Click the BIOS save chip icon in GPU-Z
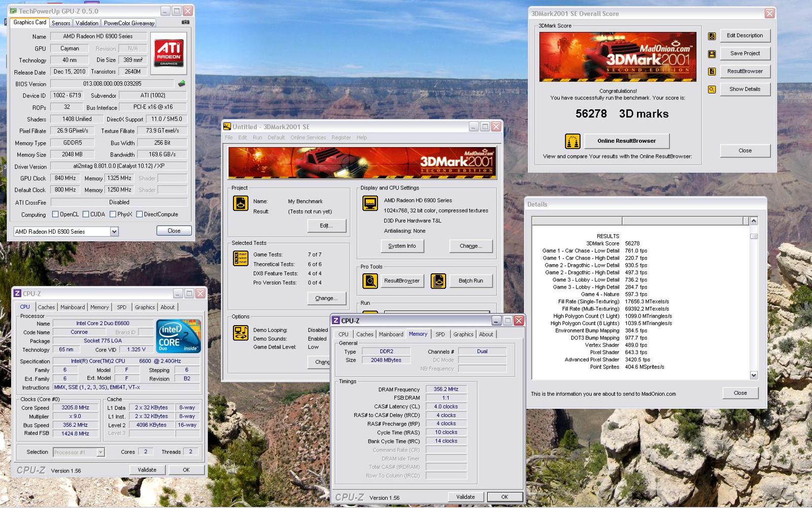The height and width of the screenshot is (508, 812). 182,83
